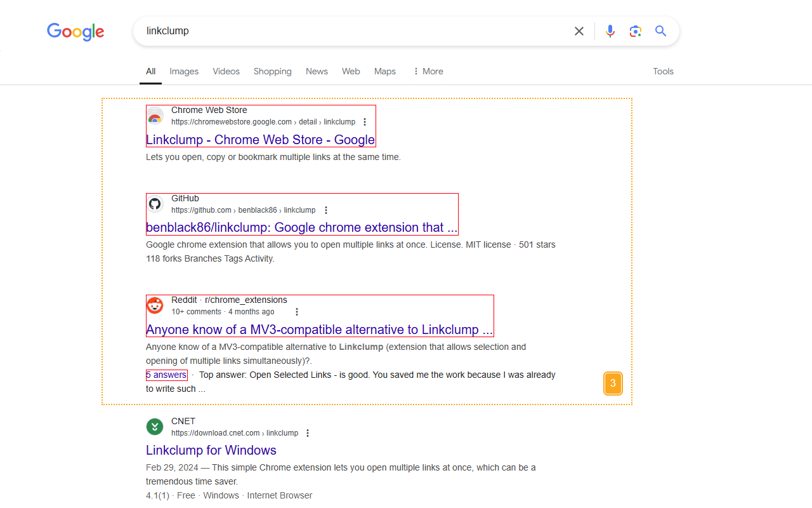The width and height of the screenshot is (812, 508).
Task: Click the CNET favicon on the last result
Action: coord(155,427)
